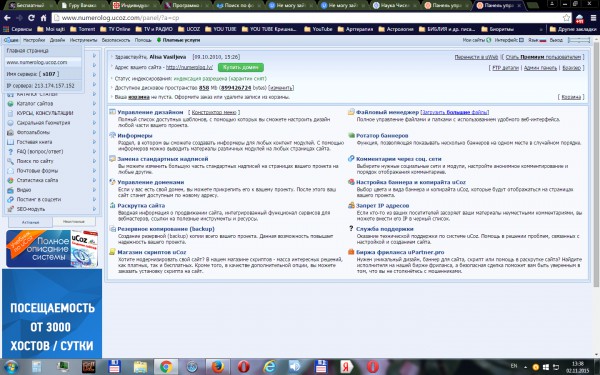
Task: Open Служба поддержки question icon
Action: pos(351,228)
